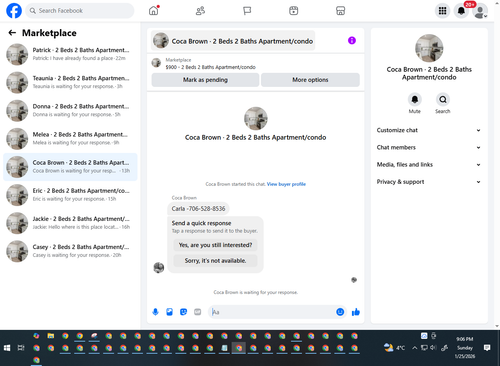Choose a GIF icon
Screen dimensions: 500x366
198,312
